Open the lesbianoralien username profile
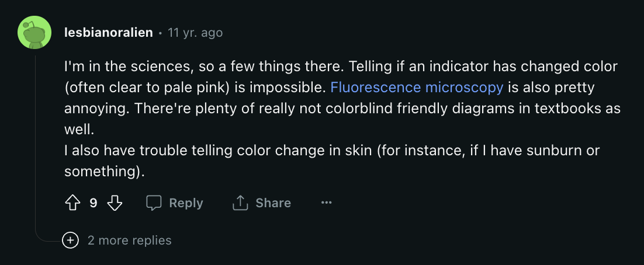644x265 pixels. point(109,33)
